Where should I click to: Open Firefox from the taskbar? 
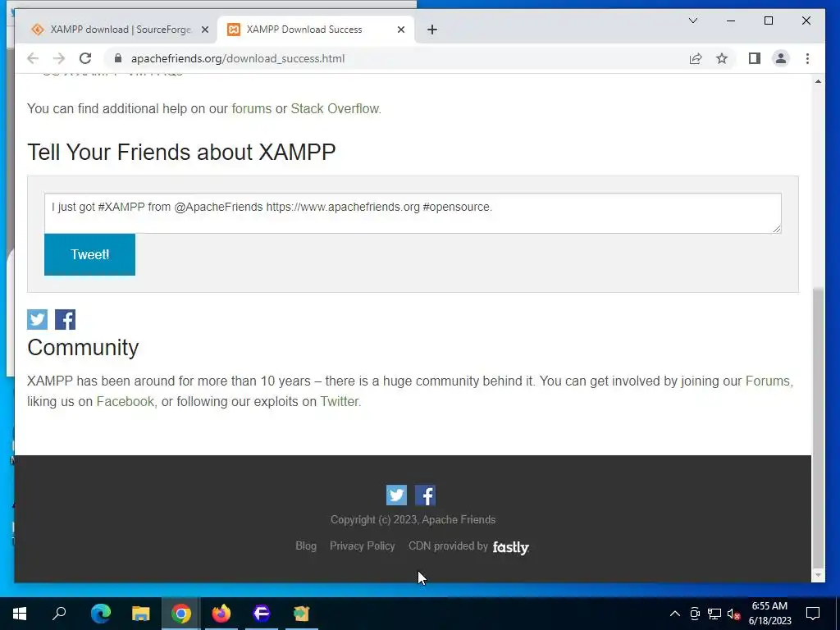point(221,614)
